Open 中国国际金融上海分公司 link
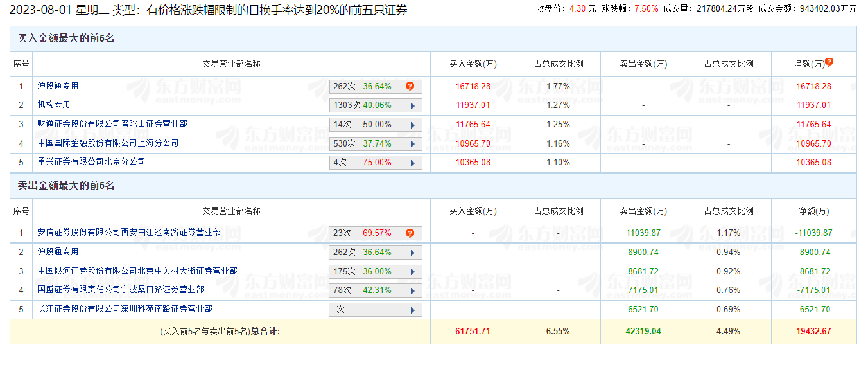The width and height of the screenshot is (868, 365). (107, 143)
